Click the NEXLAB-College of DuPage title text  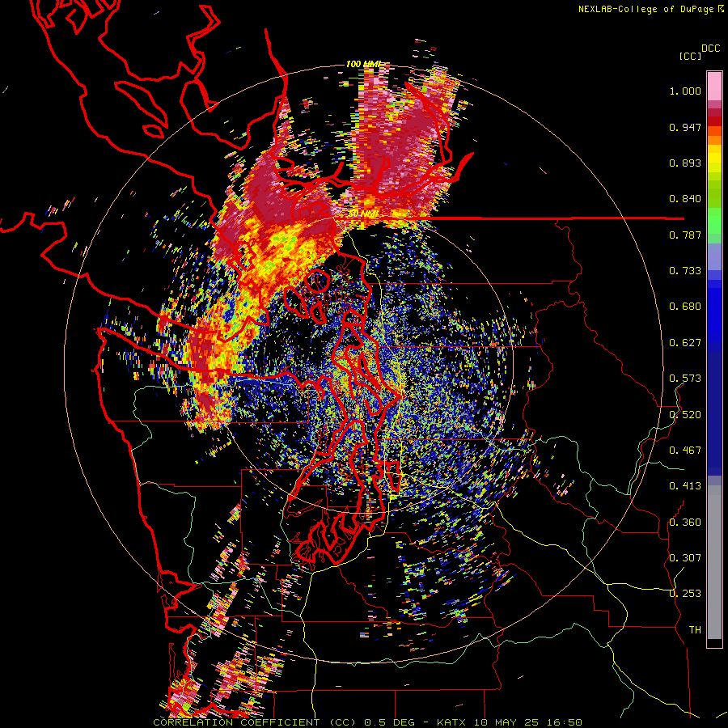pyautogui.click(x=647, y=9)
